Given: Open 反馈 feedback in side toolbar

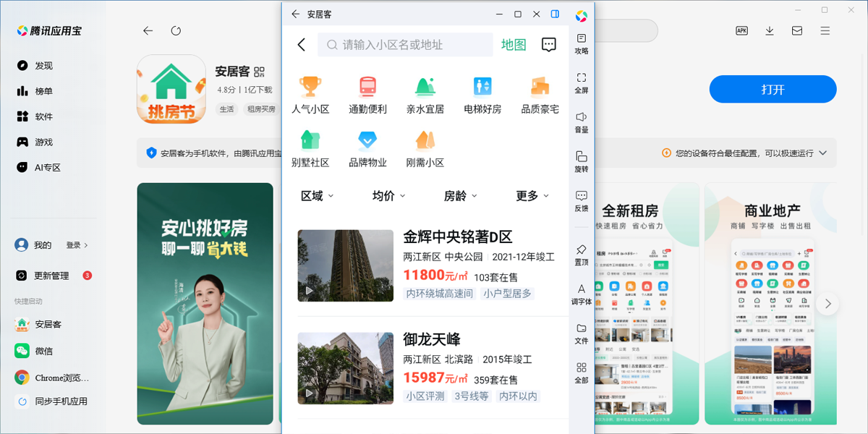Looking at the screenshot, I should coord(582,201).
